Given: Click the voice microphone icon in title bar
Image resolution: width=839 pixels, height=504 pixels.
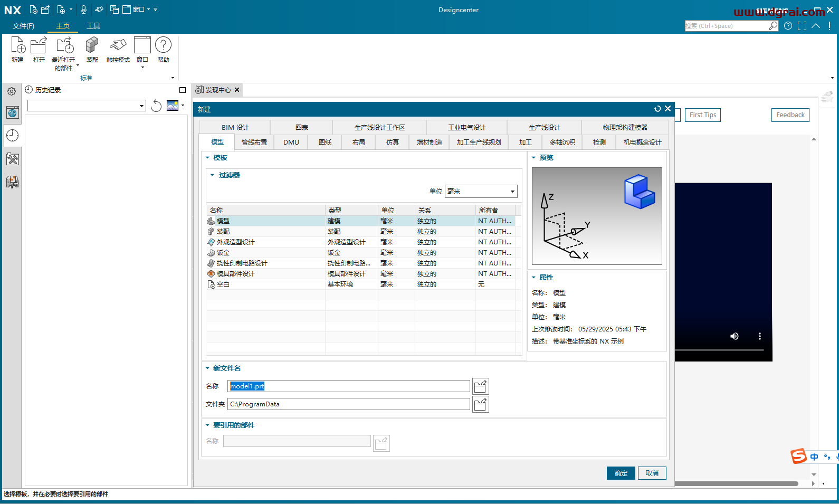Looking at the screenshot, I should (83, 9).
